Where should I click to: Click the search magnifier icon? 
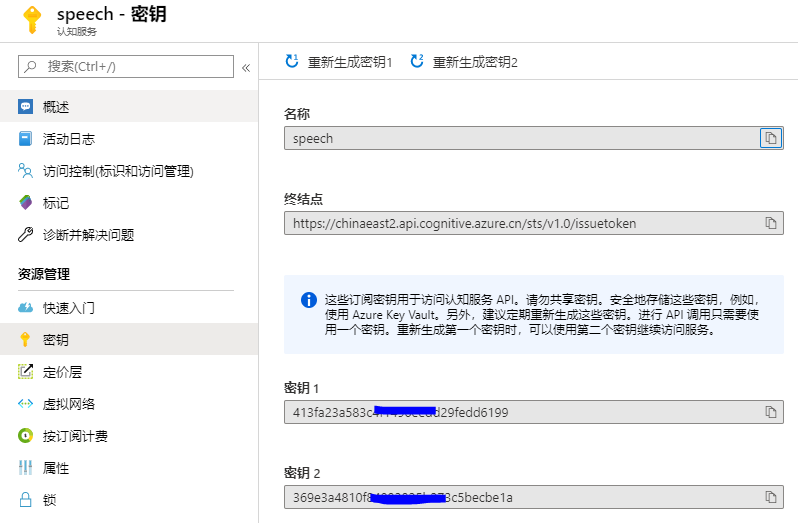tap(31, 66)
